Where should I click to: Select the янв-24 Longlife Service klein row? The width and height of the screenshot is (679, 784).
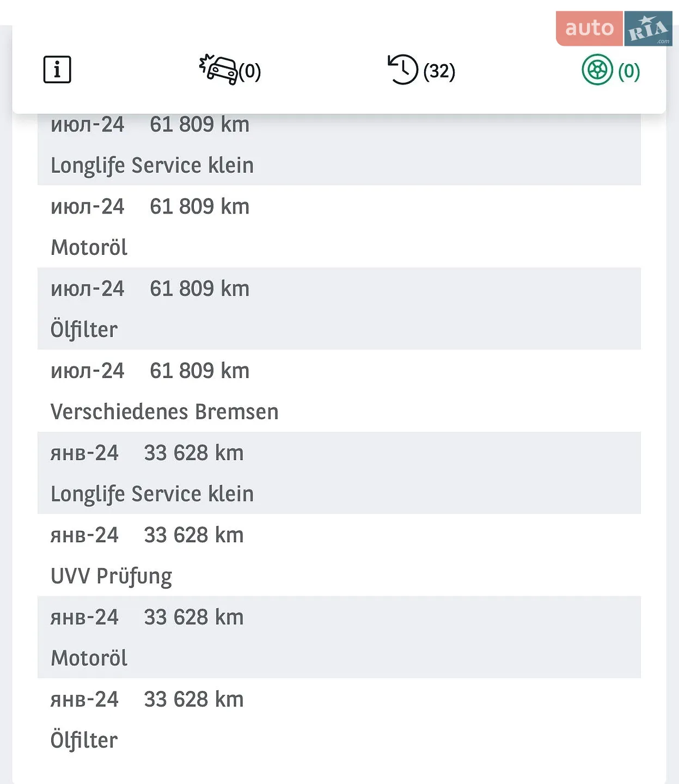pyautogui.click(x=339, y=473)
